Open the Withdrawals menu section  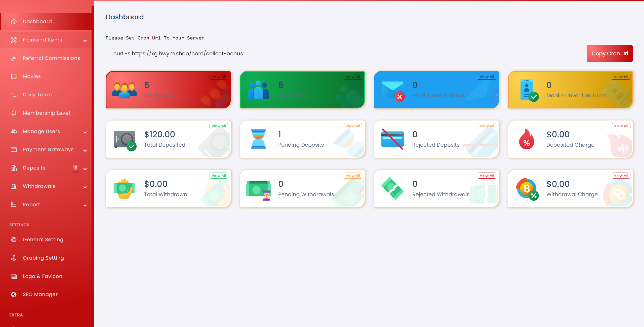(x=47, y=186)
